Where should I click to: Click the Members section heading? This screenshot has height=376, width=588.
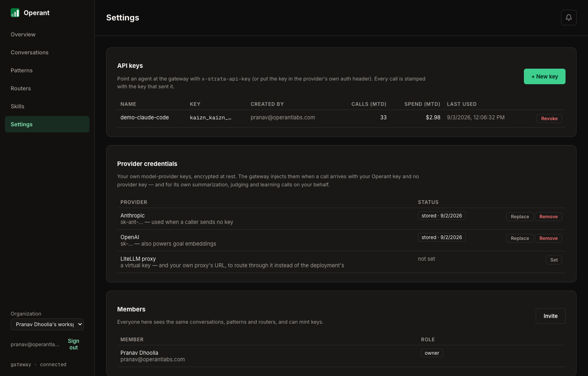coord(131,309)
